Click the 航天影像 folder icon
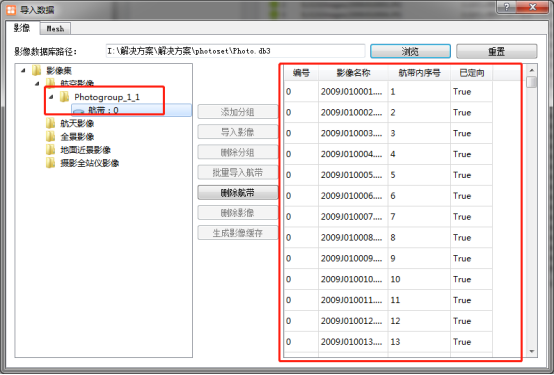 (51, 123)
